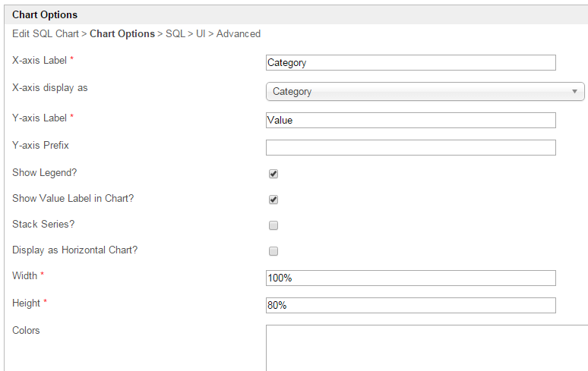588x371 pixels.
Task: Click inside the Colors text area
Action: click(x=425, y=347)
